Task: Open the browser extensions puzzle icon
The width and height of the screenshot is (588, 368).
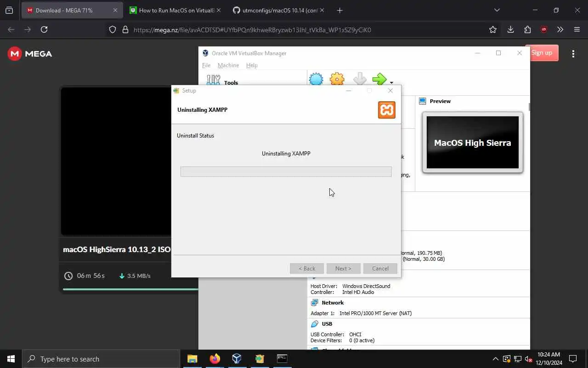Action: [x=527, y=29]
